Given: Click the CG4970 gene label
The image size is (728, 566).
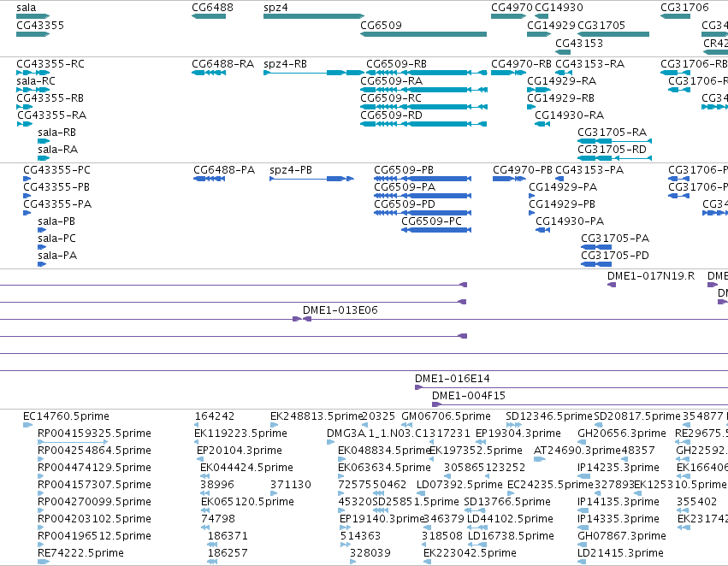Looking at the screenshot, I should coord(512,8).
